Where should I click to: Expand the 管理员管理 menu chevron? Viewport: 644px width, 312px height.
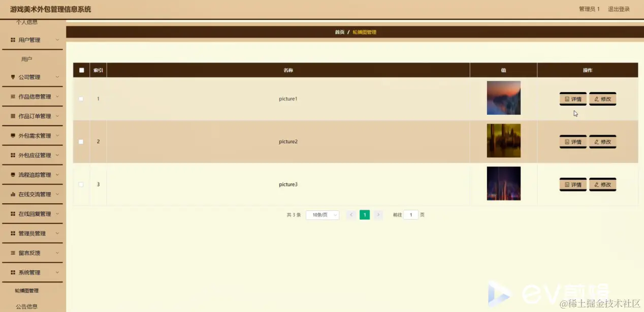[x=57, y=234]
